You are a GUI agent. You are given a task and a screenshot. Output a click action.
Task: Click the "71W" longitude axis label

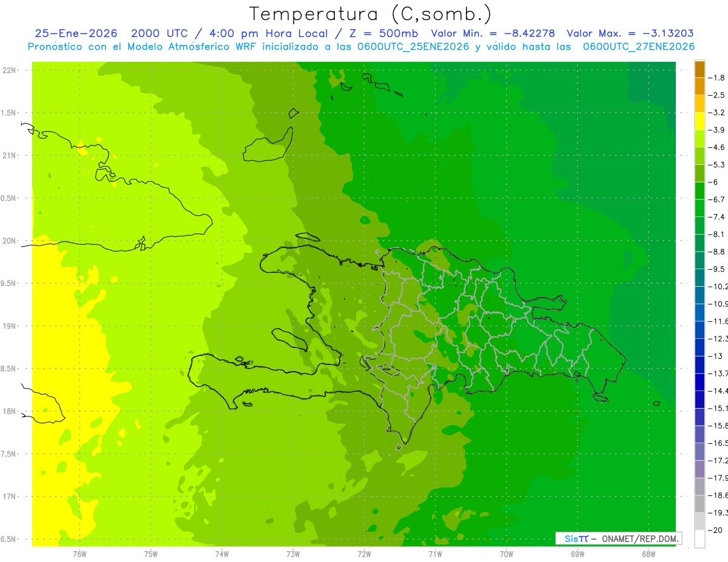tap(435, 554)
